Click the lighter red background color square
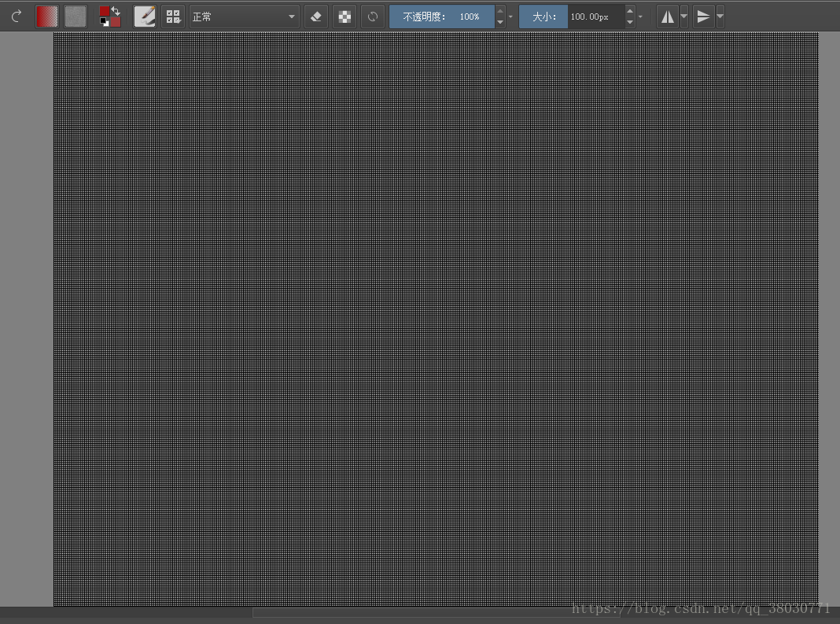Image resolution: width=840 pixels, height=624 pixels. point(116,22)
